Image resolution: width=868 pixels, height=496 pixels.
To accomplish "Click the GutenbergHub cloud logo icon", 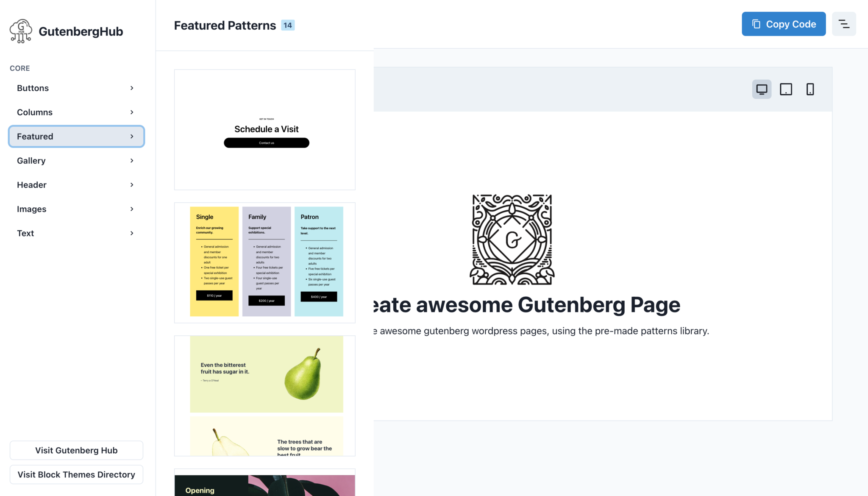I will (21, 31).
